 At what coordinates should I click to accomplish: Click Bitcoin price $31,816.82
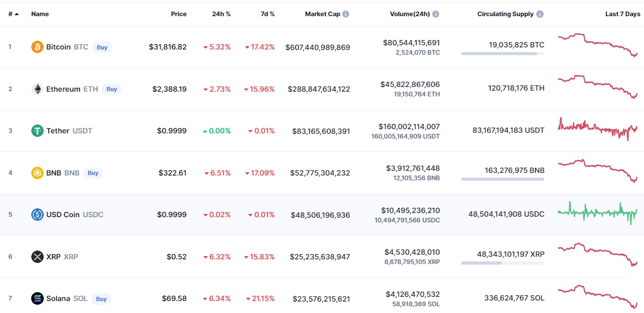pos(168,47)
